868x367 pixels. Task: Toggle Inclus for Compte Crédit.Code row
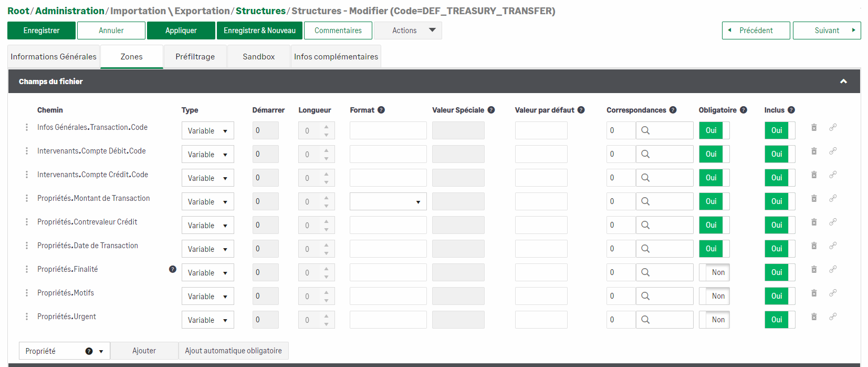(779, 178)
